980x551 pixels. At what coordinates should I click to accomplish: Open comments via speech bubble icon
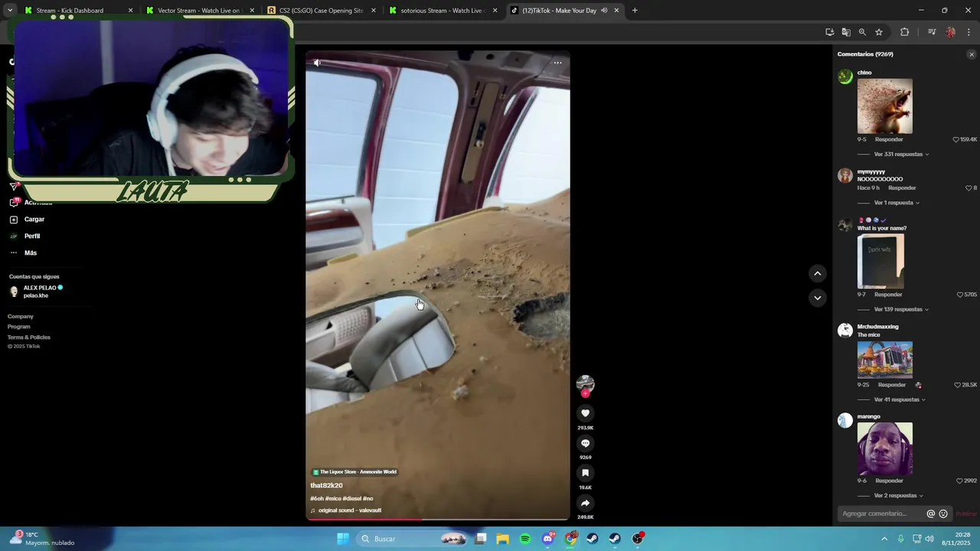(585, 443)
